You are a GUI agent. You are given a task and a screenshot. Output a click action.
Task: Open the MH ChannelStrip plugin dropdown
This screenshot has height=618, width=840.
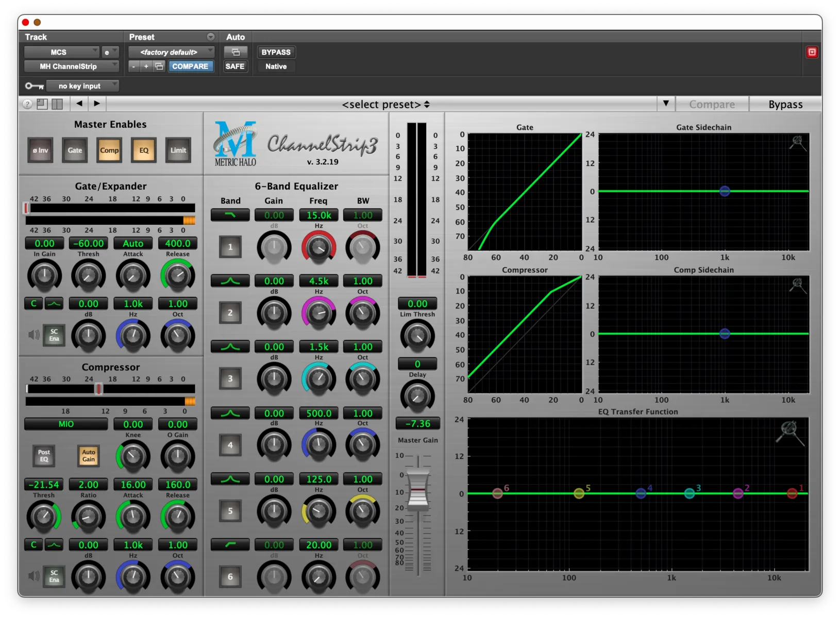tap(72, 66)
